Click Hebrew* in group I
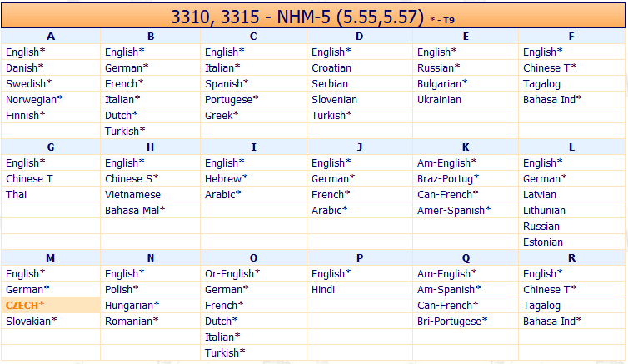The image size is (628, 364). pyautogui.click(x=226, y=178)
